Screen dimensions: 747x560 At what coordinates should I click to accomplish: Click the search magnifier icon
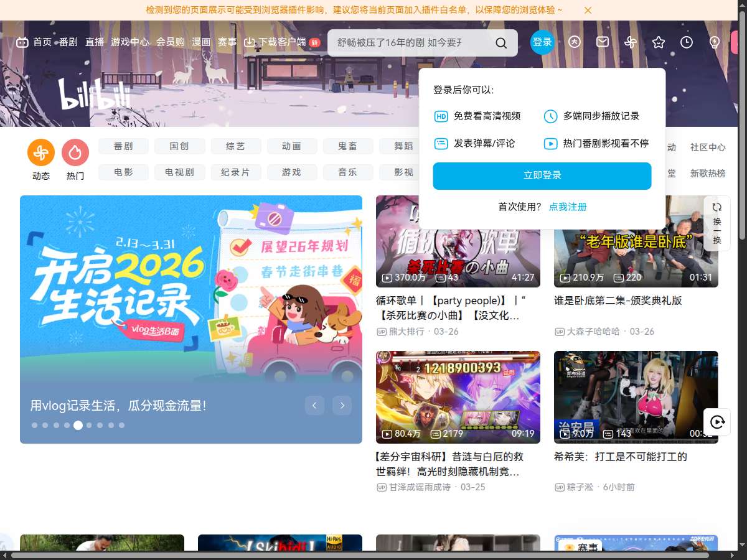point(501,43)
